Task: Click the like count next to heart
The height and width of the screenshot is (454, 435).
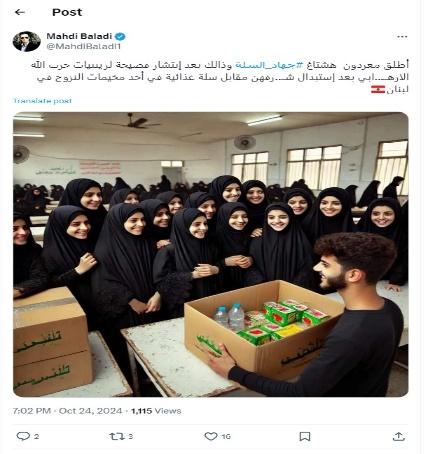Action: pyautogui.click(x=226, y=436)
